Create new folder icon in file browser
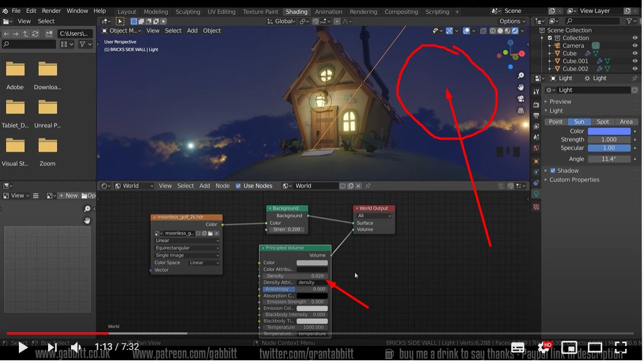Image resolution: width=644 pixels, height=362 pixels. click(x=49, y=34)
